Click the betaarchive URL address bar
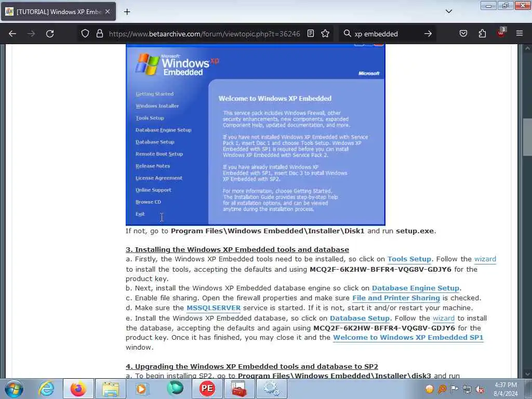Screen dimensions: 532x399 tap(204, 34)
